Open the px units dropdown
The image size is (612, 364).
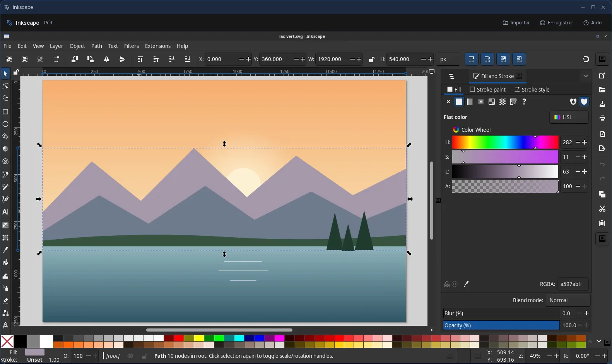[448, 59]
